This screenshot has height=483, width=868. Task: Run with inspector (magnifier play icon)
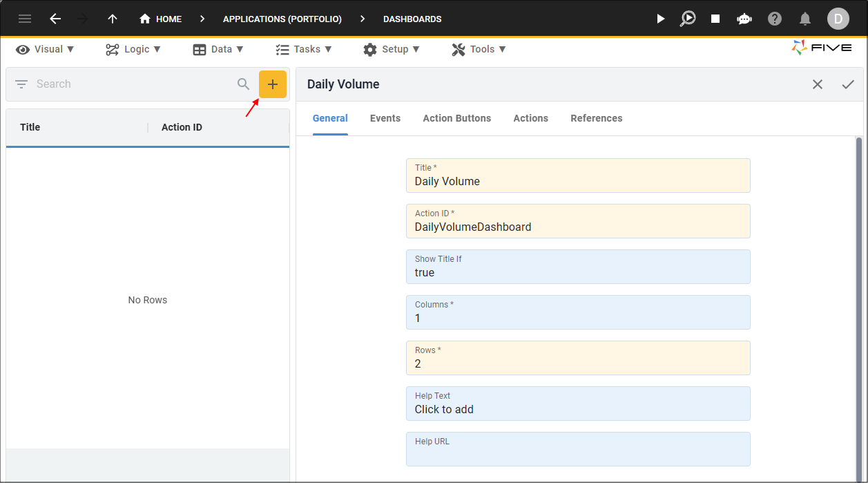[x=688, y=19]
